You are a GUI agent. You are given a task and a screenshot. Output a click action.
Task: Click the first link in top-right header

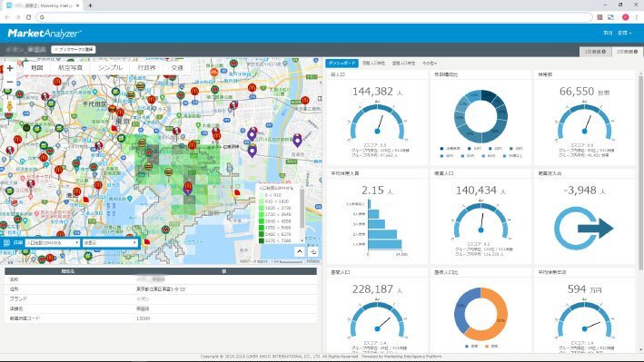pos(608,33)
